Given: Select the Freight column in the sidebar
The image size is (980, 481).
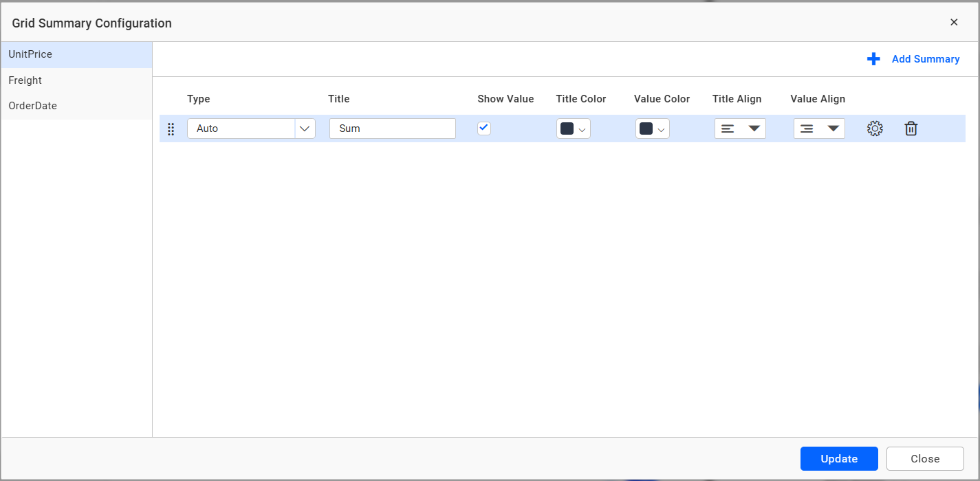Looking at the screenshot, I should pos(25,80).
